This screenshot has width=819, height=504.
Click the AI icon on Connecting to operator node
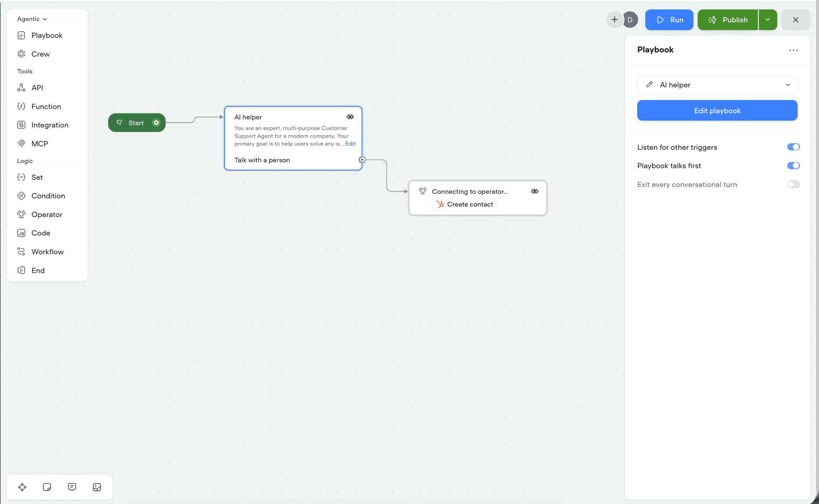click(x=534, y=191)
